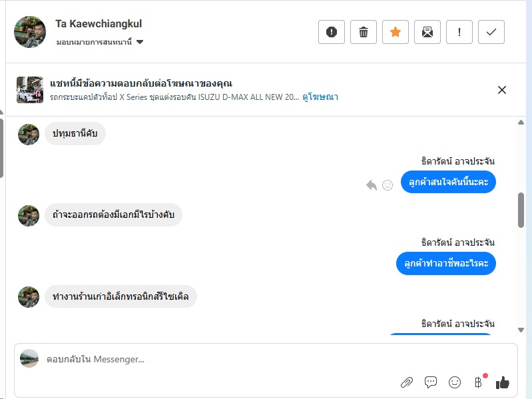Delete conversation using trash icon
This screenshot has height=399, width=532.
364,32
